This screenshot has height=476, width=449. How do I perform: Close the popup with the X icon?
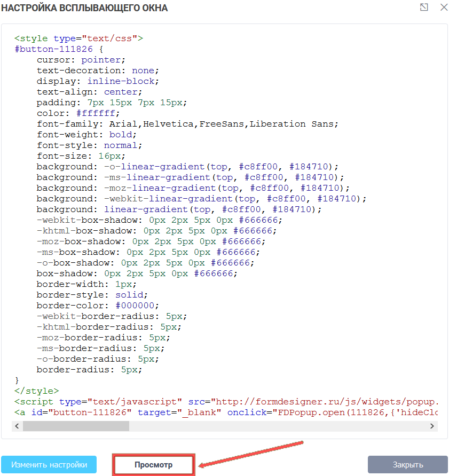pyautogui.click(x=443, y=7)
